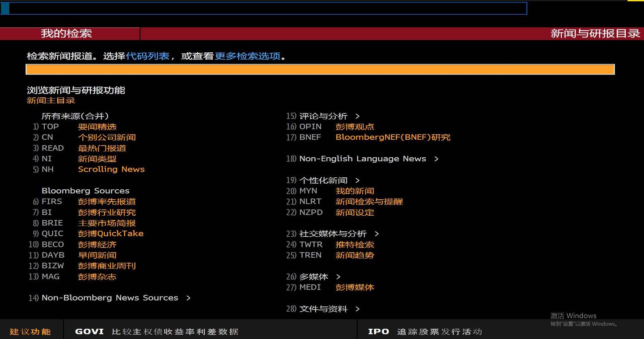Select the 新闻与研报目录 header
This screenshot has height=339, width=644.
click(595, 33)
